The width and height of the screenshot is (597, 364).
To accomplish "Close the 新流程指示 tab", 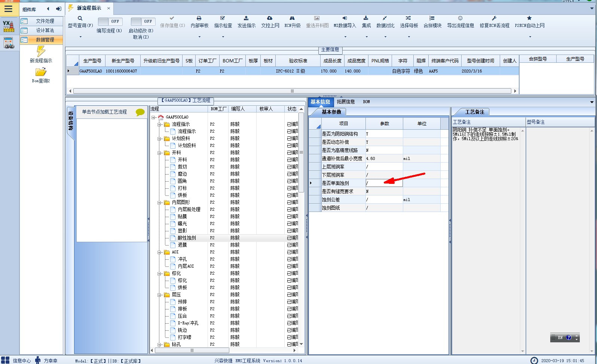I will click(x=108, y=8).
